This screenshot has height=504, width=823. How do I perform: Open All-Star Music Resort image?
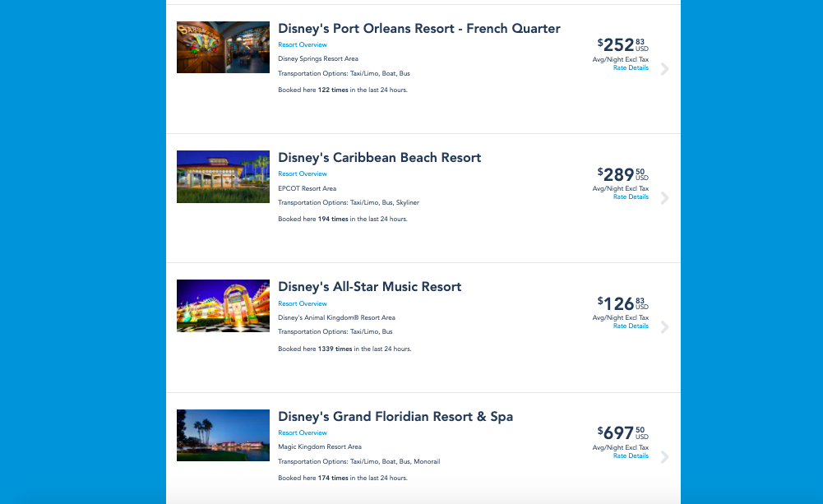223,305
